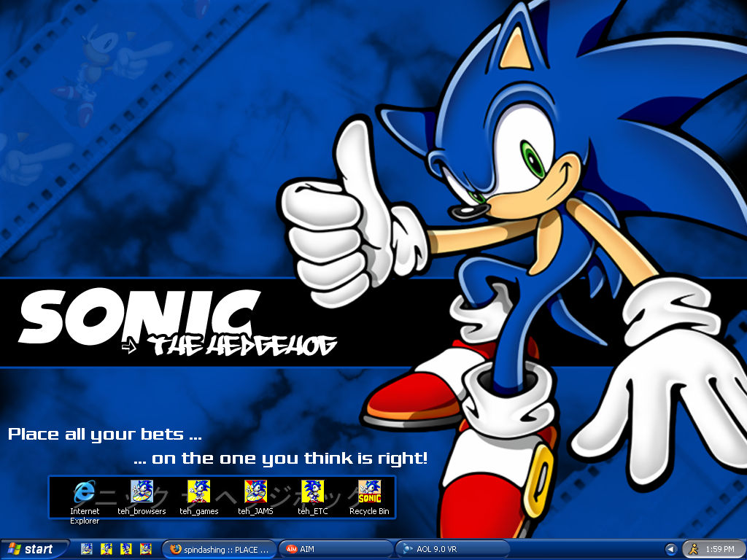Switch to the AOL 9.0 VR taskbar window

tap(452, 549)
